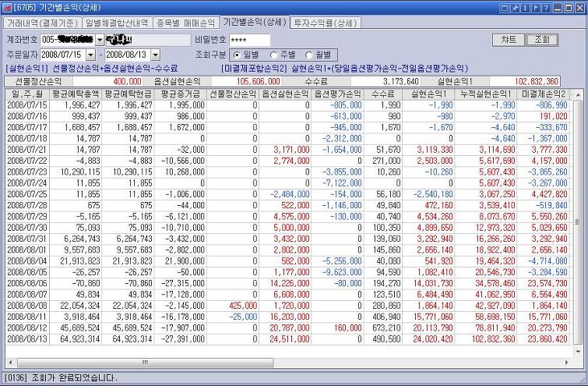Click the horizontal scrollbar right arrow
Screen dimensions: 588x386
point(566,363)
